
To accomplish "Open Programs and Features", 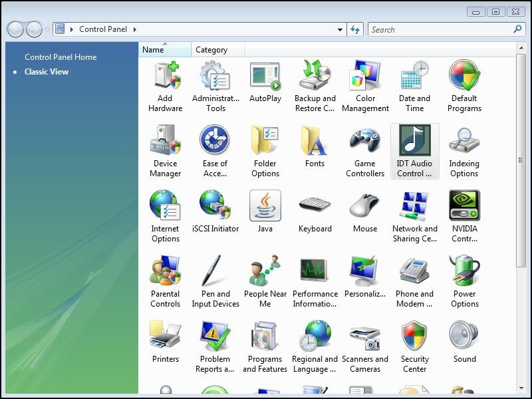I will 265,346.
